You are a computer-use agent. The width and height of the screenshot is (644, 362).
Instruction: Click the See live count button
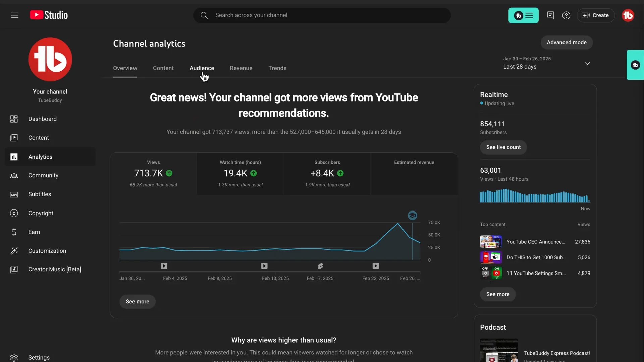coord(503,147)
